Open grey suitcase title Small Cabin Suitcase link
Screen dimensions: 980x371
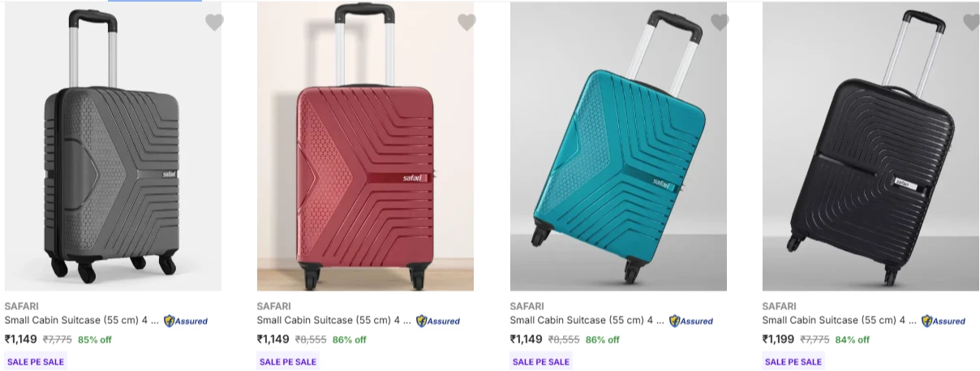coord(82,321)
